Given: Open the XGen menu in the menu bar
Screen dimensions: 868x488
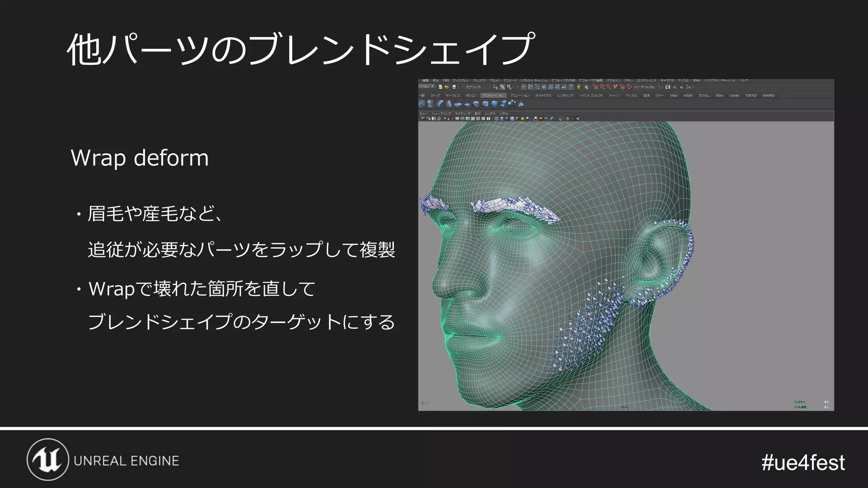Looking at the screenshot, I should point(696,80).
